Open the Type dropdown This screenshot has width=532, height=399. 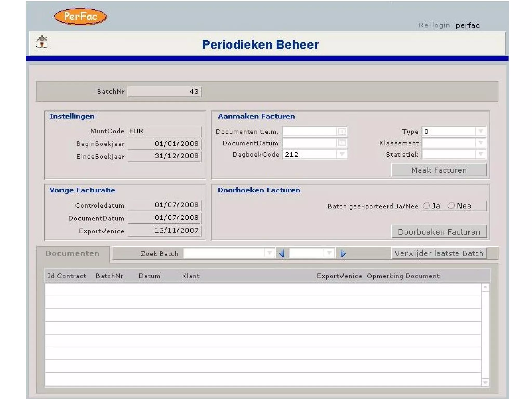pos(480,131)
